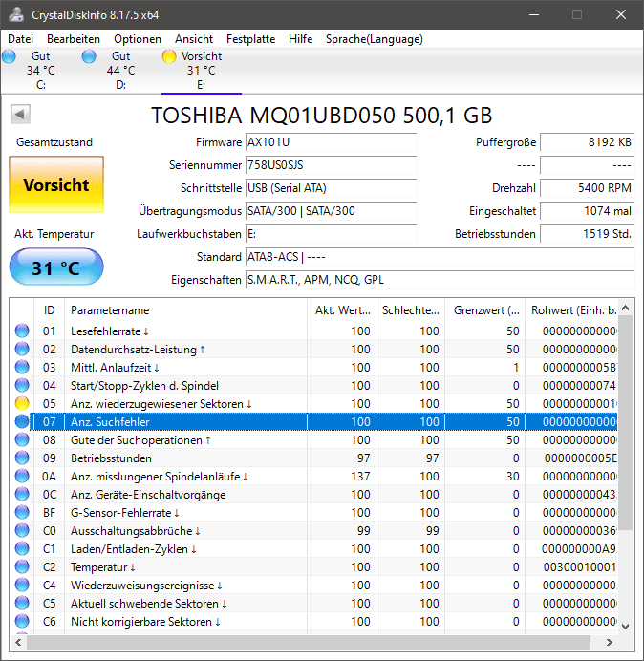Click the status orb for Aktuell schwebende Sektoren
This screenshot has width=644, height=661.
[22, 604]
